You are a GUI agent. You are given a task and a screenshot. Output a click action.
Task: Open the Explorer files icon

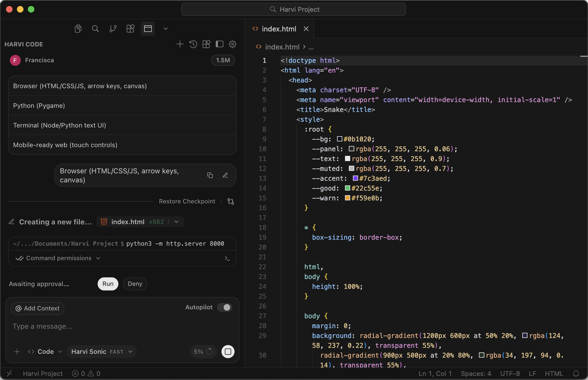pos(78,29)
